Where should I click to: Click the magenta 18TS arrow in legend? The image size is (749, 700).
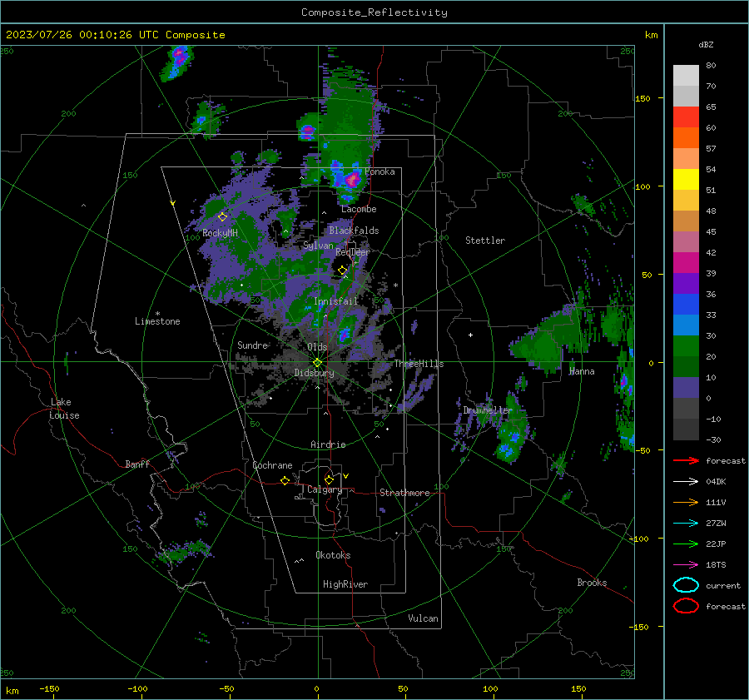click(686, 564)
